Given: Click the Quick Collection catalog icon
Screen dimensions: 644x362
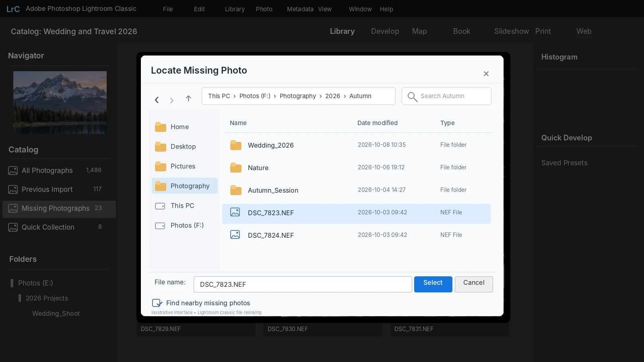Looking at the screenshot, I should [x=13, y=227].
